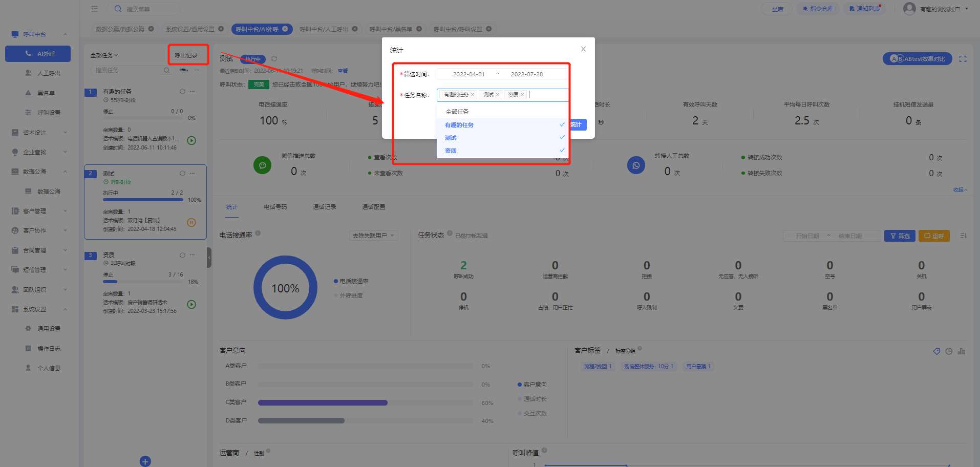Collapse the 呼叫中台 sidebar menu

39,34
